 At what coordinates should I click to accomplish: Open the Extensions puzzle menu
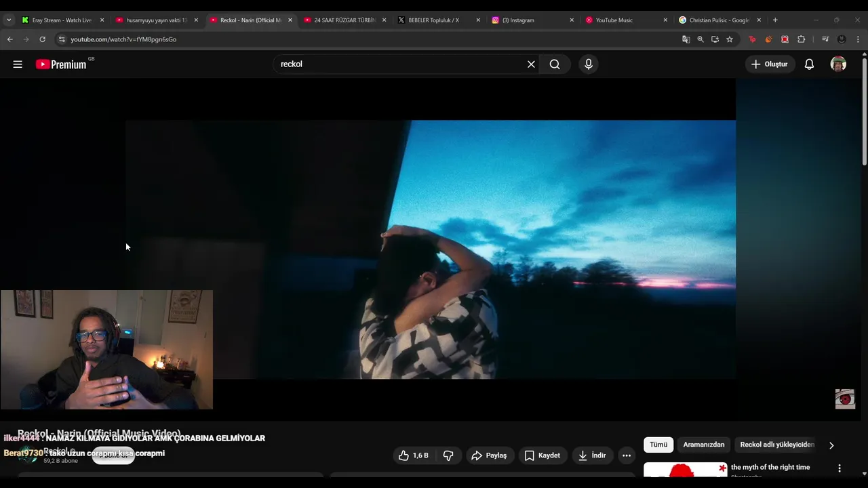pos(801,39)
